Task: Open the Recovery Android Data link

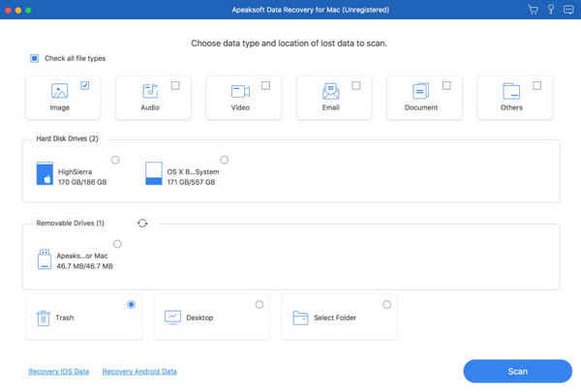Action: (139, 372)
